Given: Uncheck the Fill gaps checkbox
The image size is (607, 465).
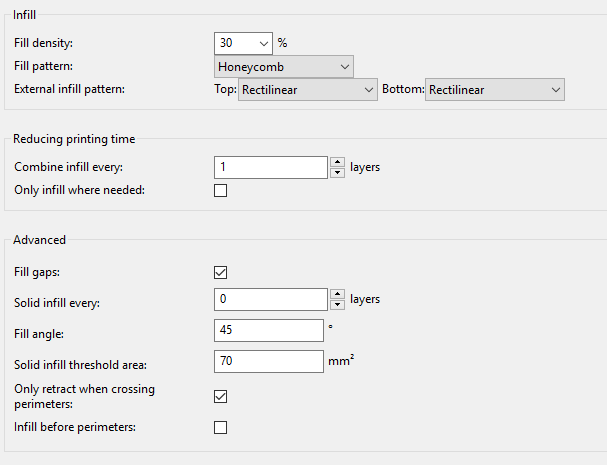Looking at the screenshot, I should click(221, 272).
